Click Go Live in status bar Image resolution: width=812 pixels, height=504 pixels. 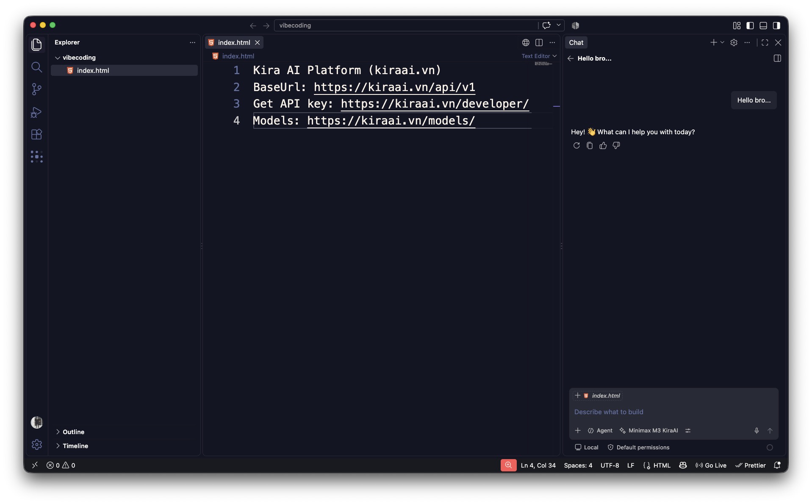coord(711,465)
